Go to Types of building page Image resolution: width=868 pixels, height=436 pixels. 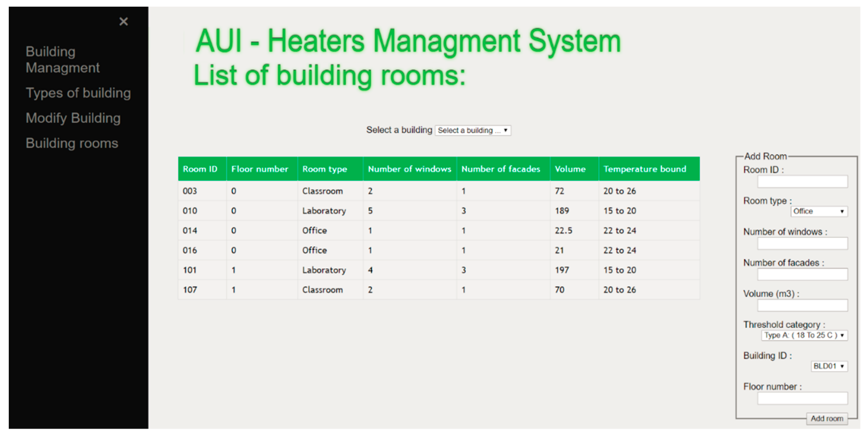[x=78, y=93]
